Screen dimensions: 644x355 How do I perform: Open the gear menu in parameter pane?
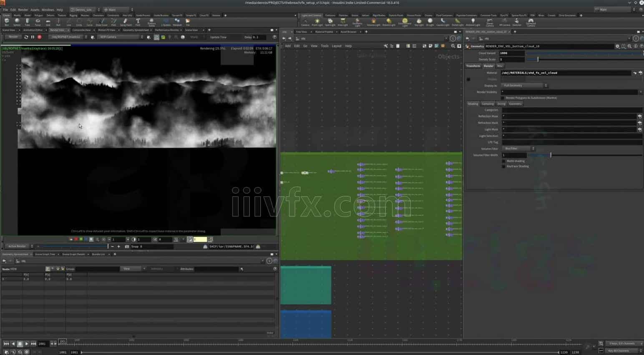point(617,46)
